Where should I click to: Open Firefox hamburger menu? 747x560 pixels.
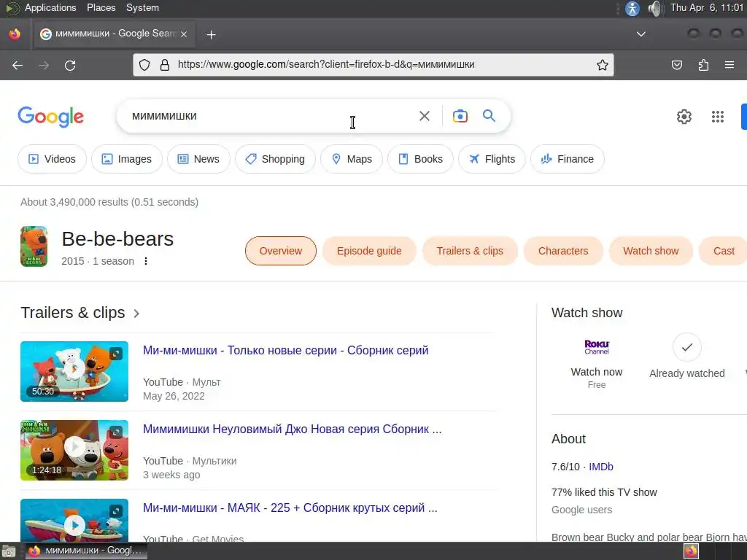click(729, 65)
